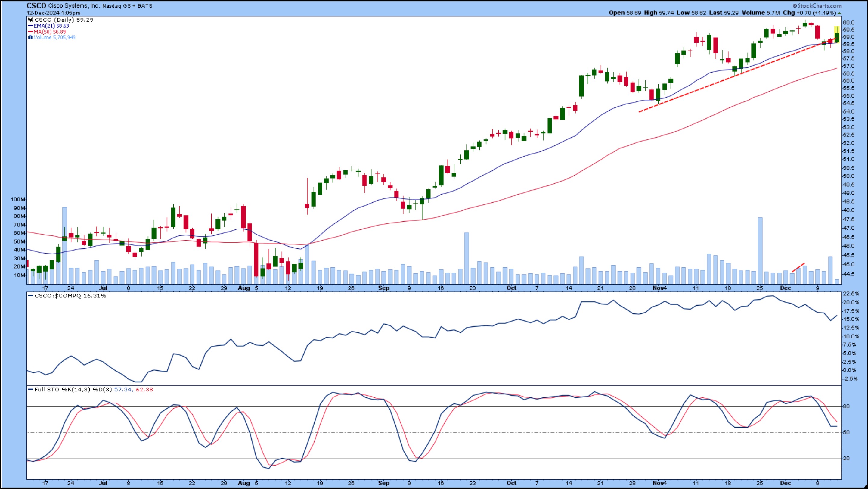Click the 50 level label on stochastic axis
868x489 pixels.
846,432
